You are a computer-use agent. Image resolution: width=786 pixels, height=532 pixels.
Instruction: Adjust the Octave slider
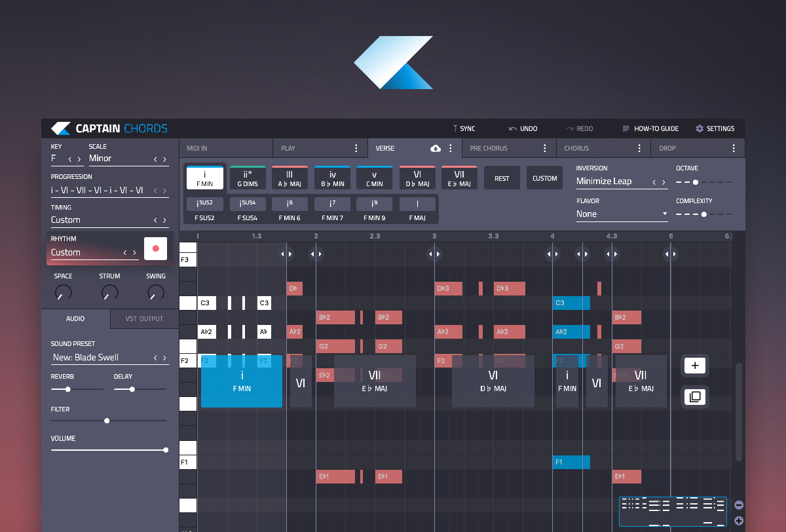pyautogui.click(x=704, y=182)
